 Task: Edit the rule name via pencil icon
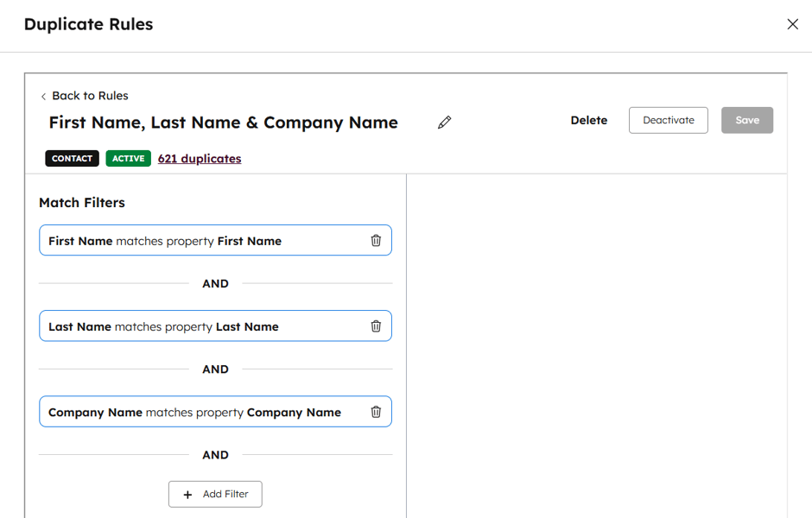pyautogui.click(x=444, y=122)
